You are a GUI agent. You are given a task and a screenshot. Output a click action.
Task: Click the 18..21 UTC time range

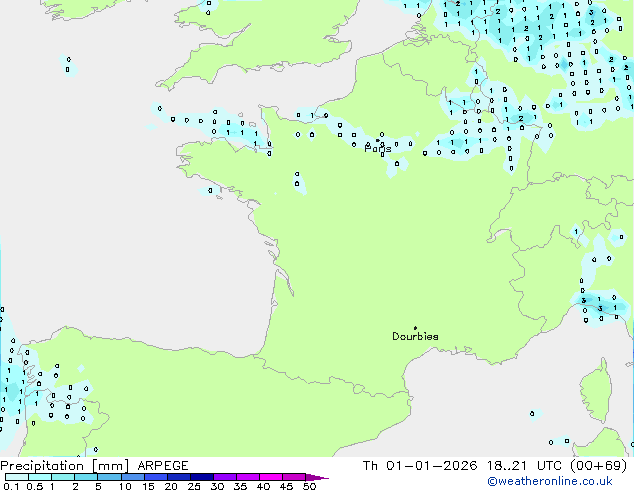pyautogui.click(x=524, y=466)
